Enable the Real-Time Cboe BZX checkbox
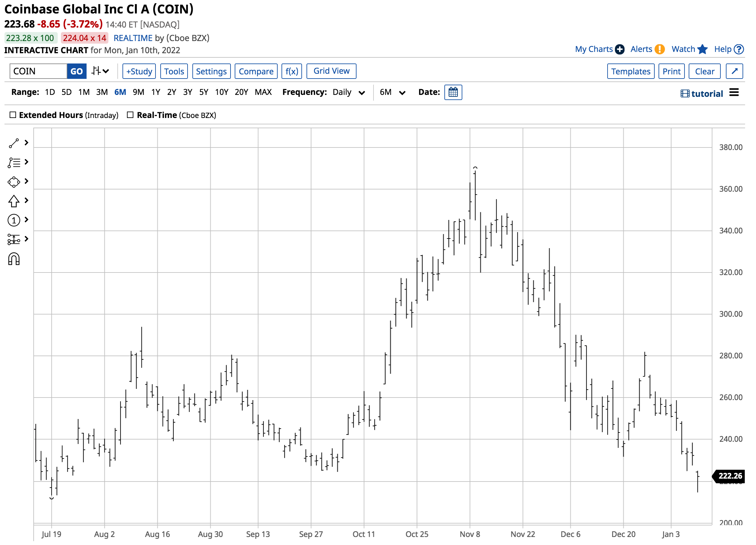This screenshot has width=756, height=545. click(130, 115)
